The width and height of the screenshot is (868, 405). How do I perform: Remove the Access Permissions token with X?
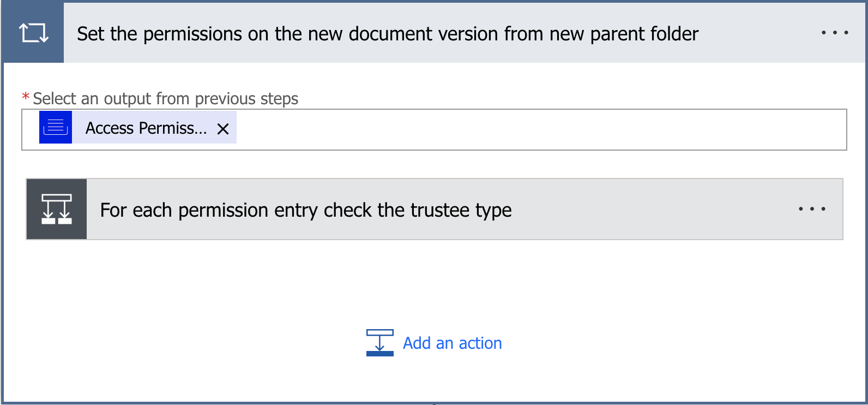click(223, 129)
